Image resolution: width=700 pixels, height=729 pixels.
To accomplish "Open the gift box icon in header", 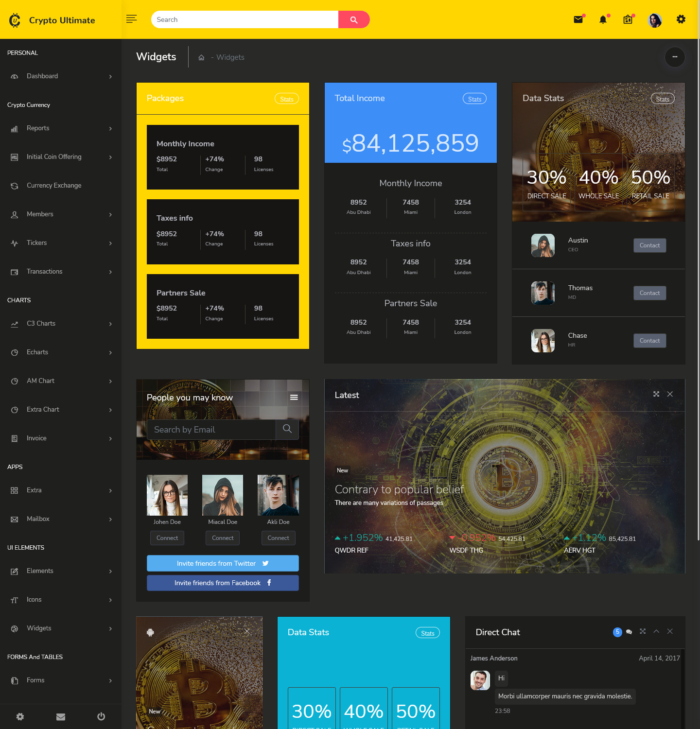I will tap(628, 19).
